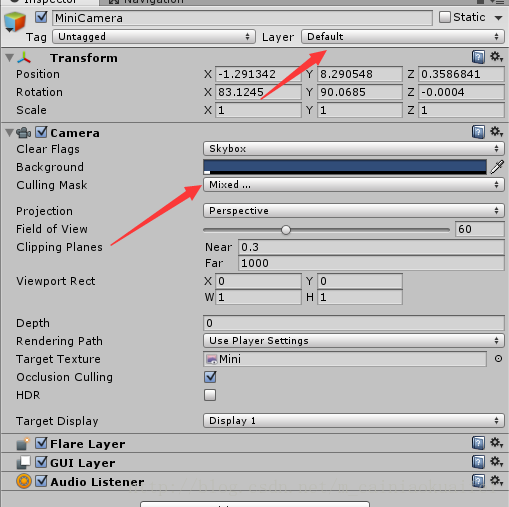Click Rotation Y field
The width and height of the screenshot is (509, 507).
pos(360,92)
